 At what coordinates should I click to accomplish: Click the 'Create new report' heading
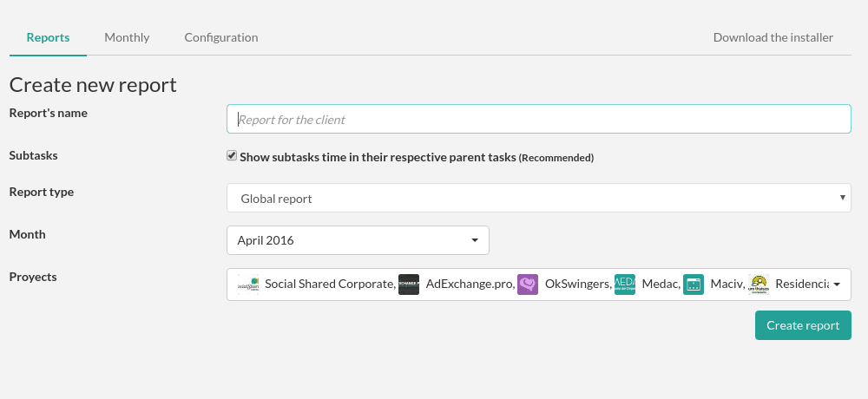pyautogui.click(x=93, y=85)
